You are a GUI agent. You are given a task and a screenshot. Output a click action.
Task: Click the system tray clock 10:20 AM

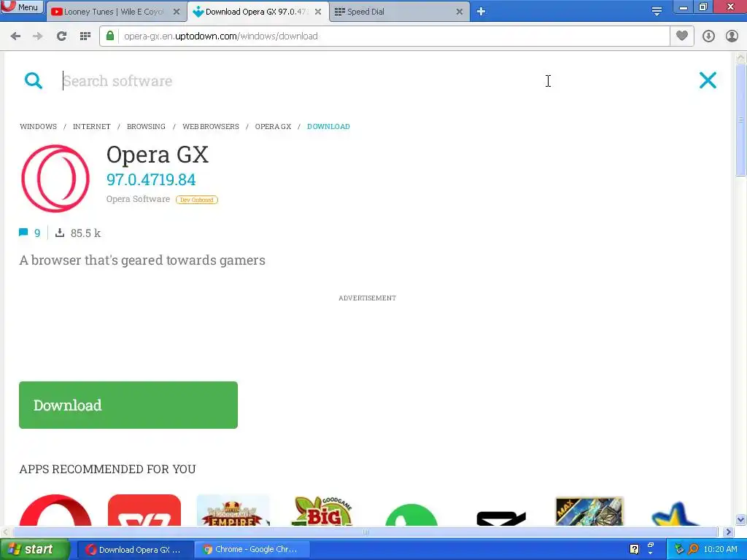coord(720,550)
